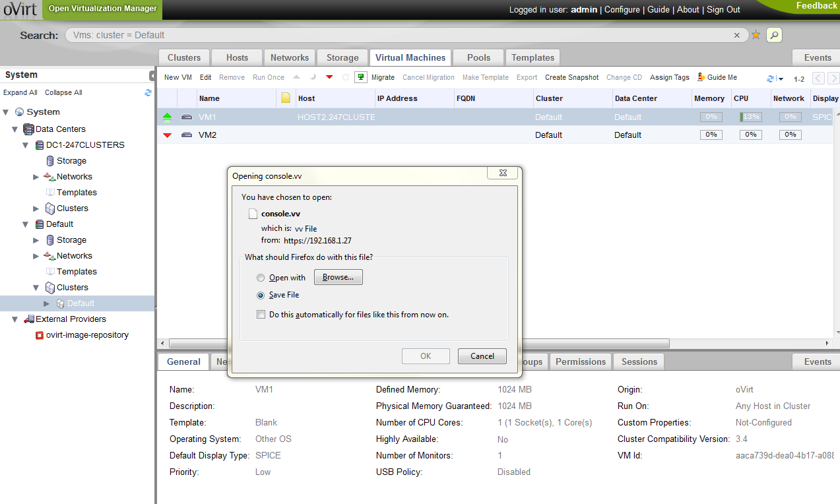
Task: Open the refresh interval dropdown arrow
Action: [x=781, y=79]
